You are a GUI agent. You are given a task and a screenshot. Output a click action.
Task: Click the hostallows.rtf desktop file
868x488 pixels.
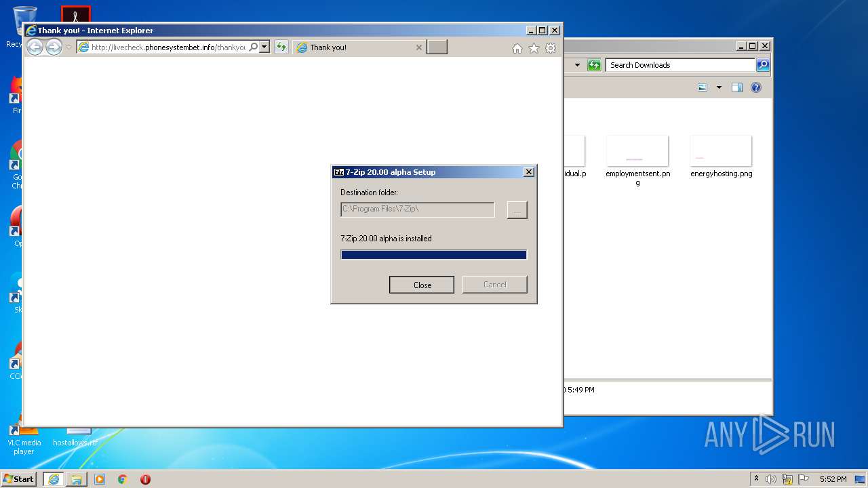point(75,437)
